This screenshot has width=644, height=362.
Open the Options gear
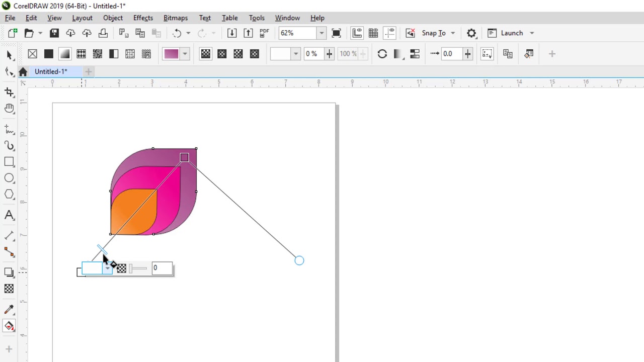click(471, 33)
